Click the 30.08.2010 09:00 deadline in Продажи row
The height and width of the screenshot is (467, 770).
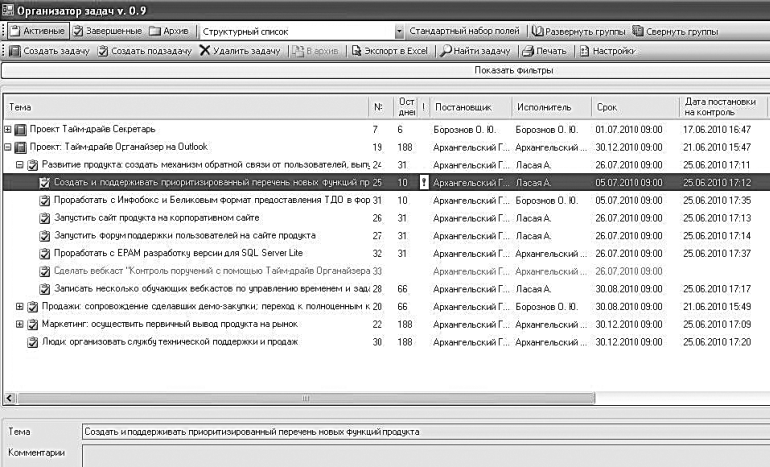click(x=629, y=306)
